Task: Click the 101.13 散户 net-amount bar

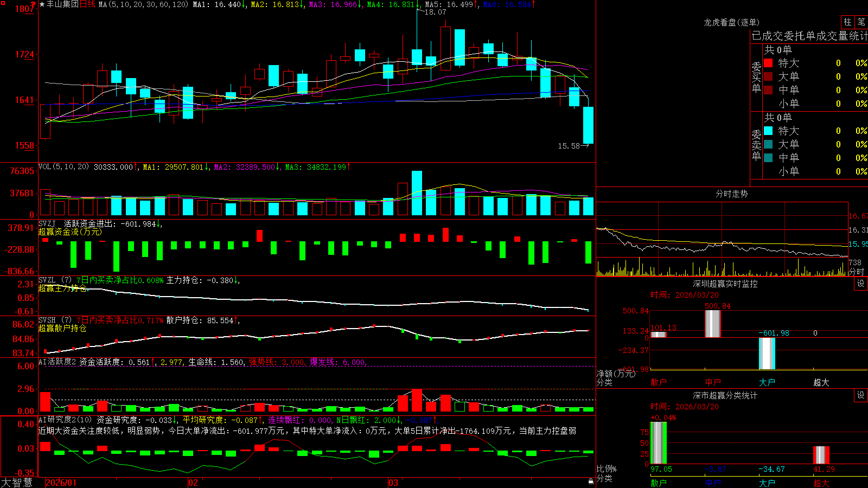Action: coord(659,335)
